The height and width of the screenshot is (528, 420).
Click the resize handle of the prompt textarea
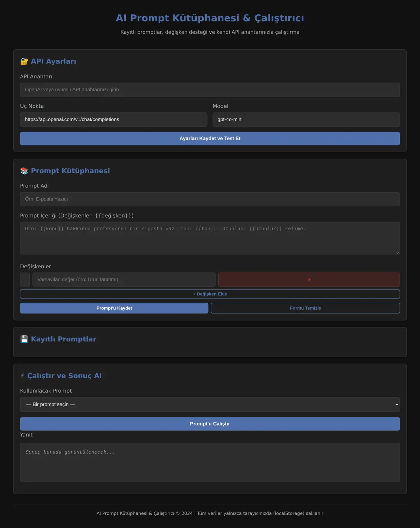coord(398,252)
